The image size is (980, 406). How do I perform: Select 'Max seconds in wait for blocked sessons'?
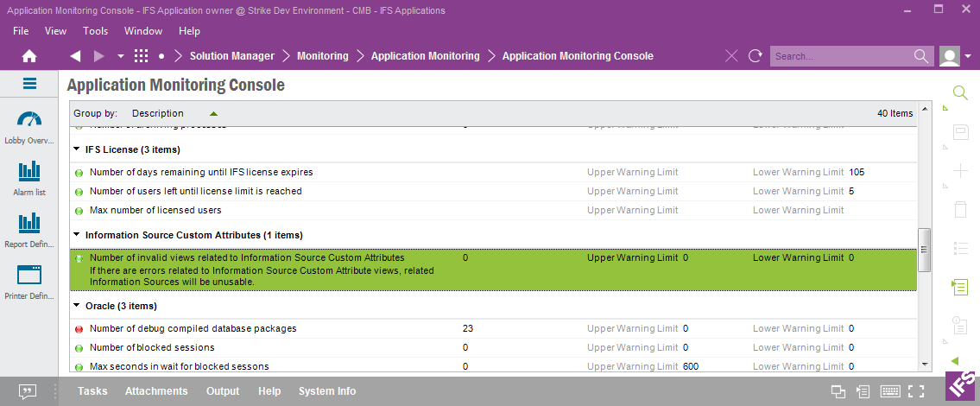click(492, 365)
